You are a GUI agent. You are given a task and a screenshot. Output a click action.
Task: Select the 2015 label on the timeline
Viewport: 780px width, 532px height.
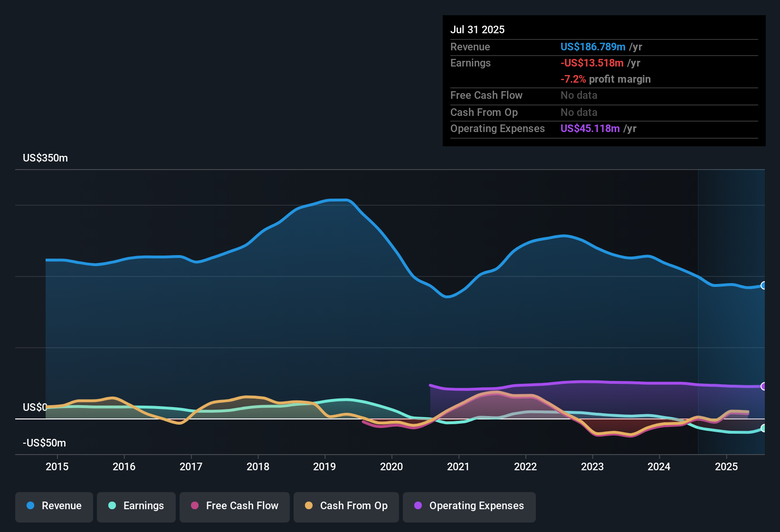point(57,466)
